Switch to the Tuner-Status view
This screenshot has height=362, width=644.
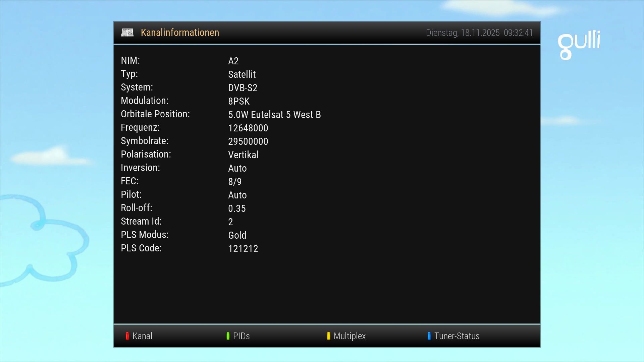[x=453, y=336]
